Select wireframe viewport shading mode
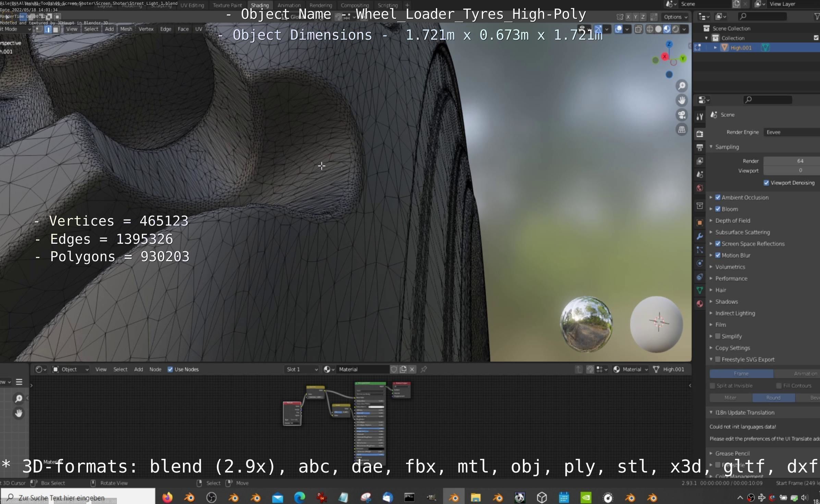Viewport: 820px width, 504px height. pos(649,29)
